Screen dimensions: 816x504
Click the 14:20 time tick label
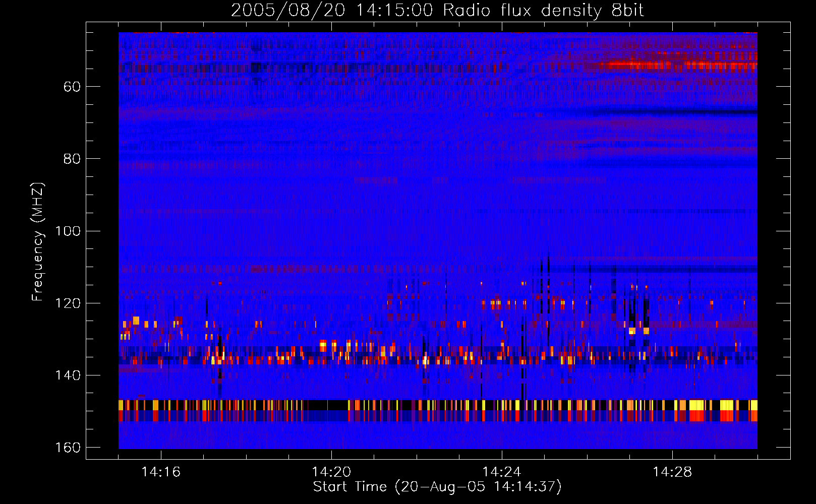coord(331,472)
